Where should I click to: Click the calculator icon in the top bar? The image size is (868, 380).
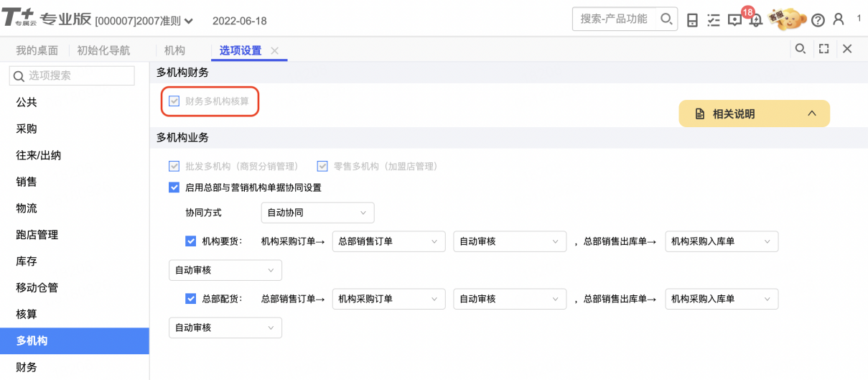692,20
